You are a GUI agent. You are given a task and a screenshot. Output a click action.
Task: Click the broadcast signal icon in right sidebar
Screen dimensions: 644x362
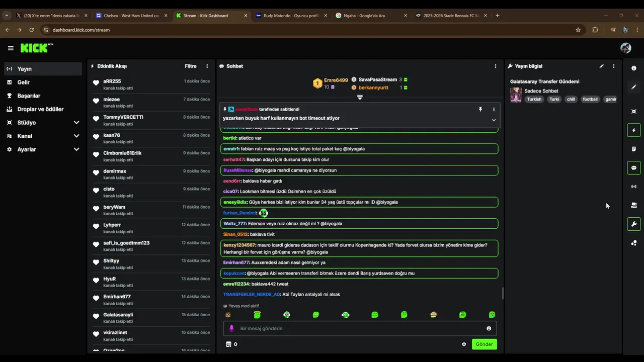(x=634, y=187)
